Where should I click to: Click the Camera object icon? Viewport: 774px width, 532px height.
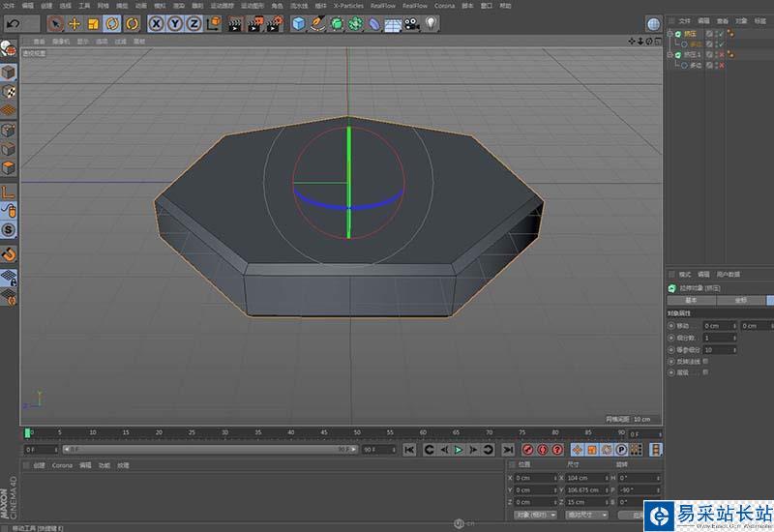(411, 22)
